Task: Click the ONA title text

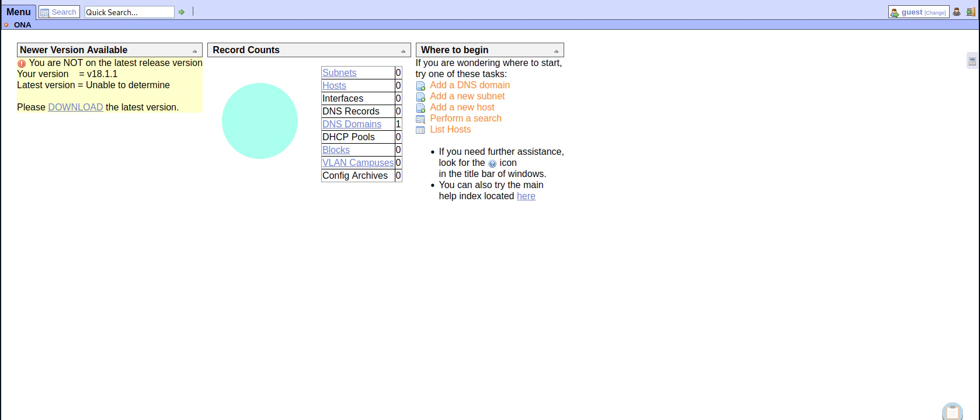Action: pyautogui.click(x=22, y=25)
